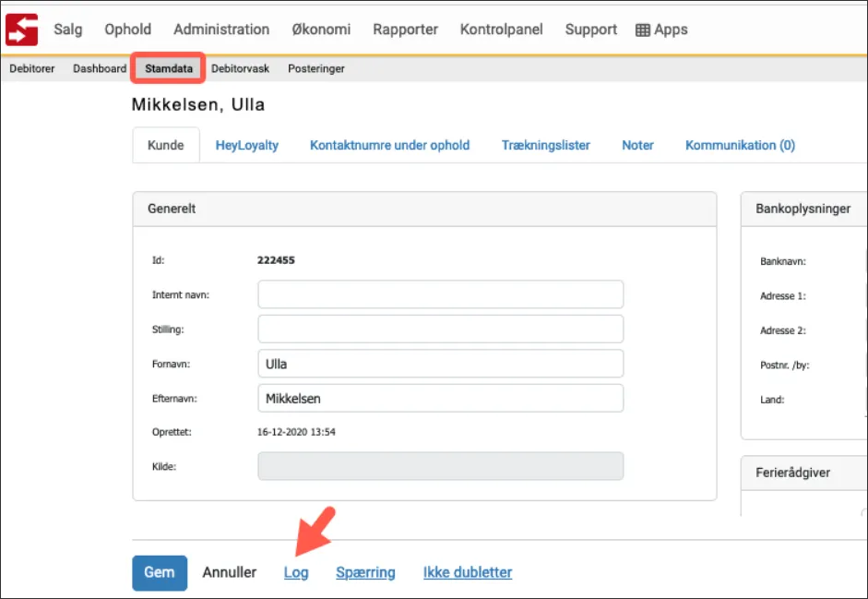Screen dimensions: 868x599
Task: Open the Support menu
Action: [x=590, y=29]
